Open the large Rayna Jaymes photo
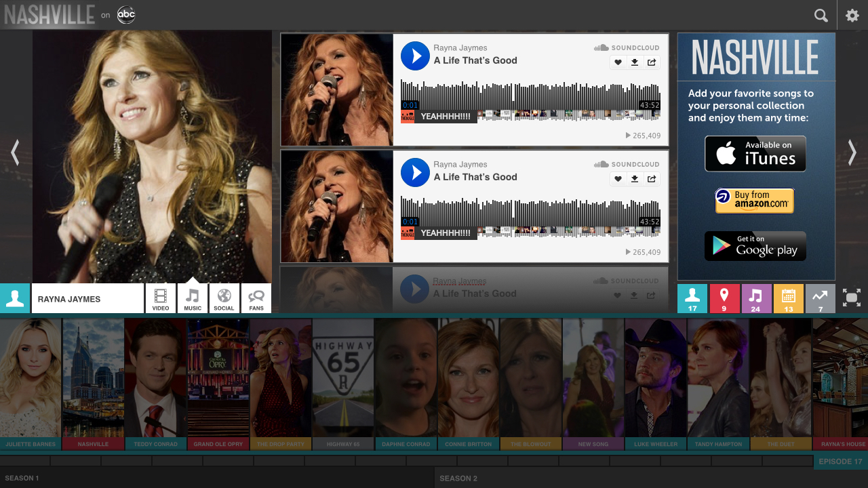This screenshot has height=488, width=868. pos(152,157)
